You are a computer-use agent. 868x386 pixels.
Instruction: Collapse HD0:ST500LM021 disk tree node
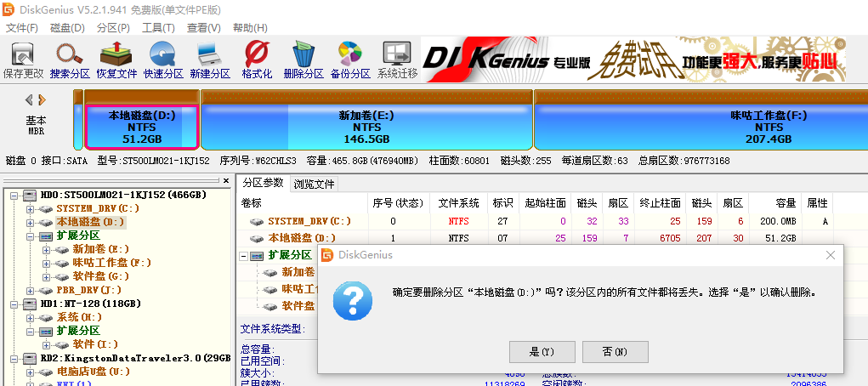[14, 195]
